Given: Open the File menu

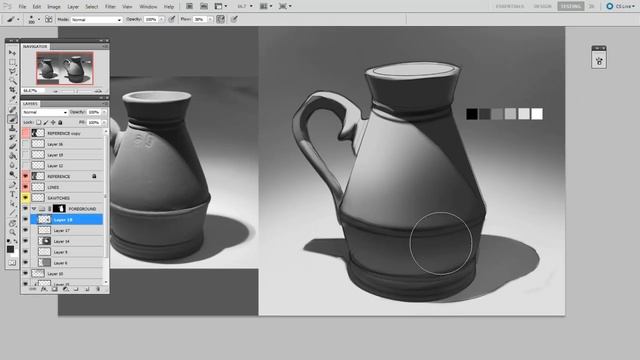Looking at the screenshot, I should pos(22,7).
